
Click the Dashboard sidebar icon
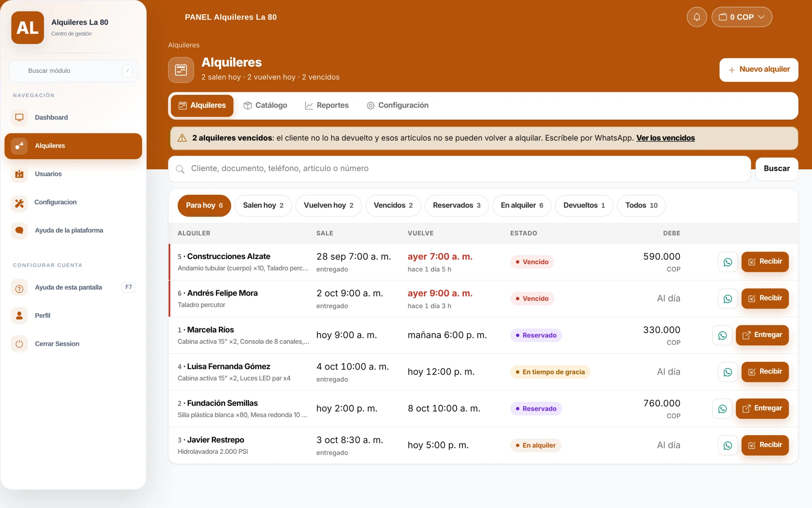[19, 118]
